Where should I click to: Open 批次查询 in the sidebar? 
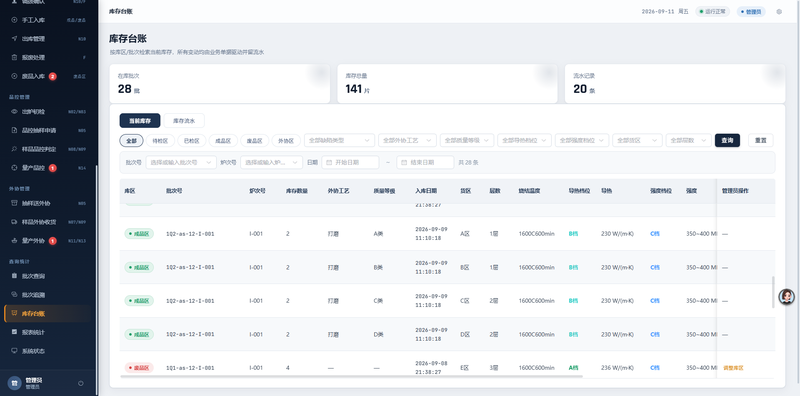tap(48, 276)
